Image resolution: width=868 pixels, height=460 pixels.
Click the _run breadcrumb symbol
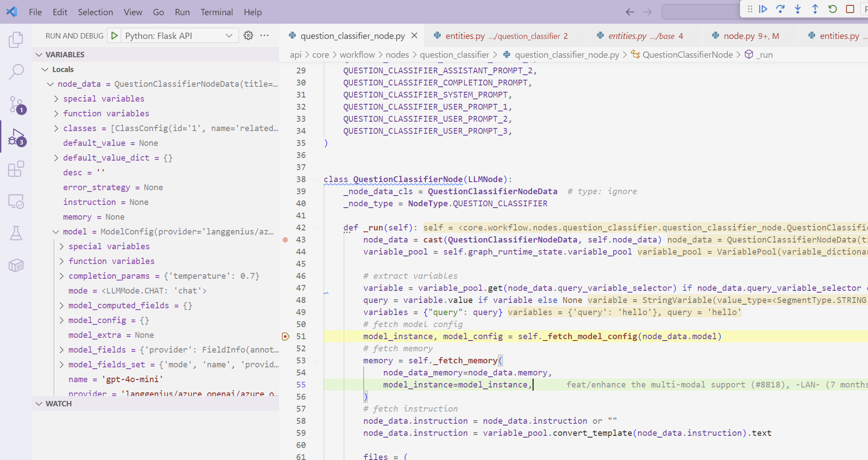[759, 55]
